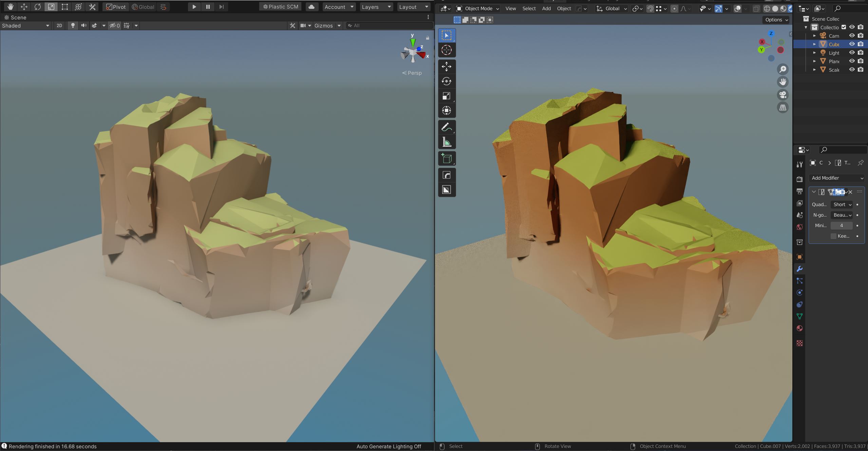This screenshot has height=451, width=868.
Task: Open the Blender Add menu
Action: (546, 8)
